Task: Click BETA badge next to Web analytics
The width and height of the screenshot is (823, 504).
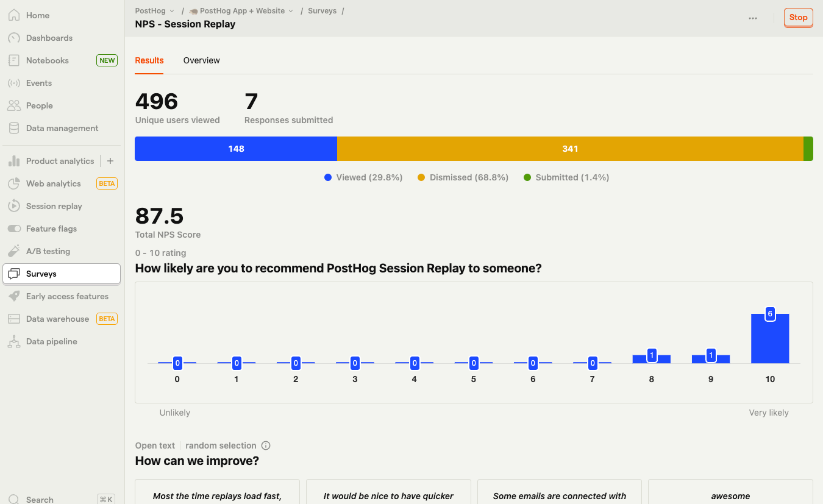Action: [107, 183]
